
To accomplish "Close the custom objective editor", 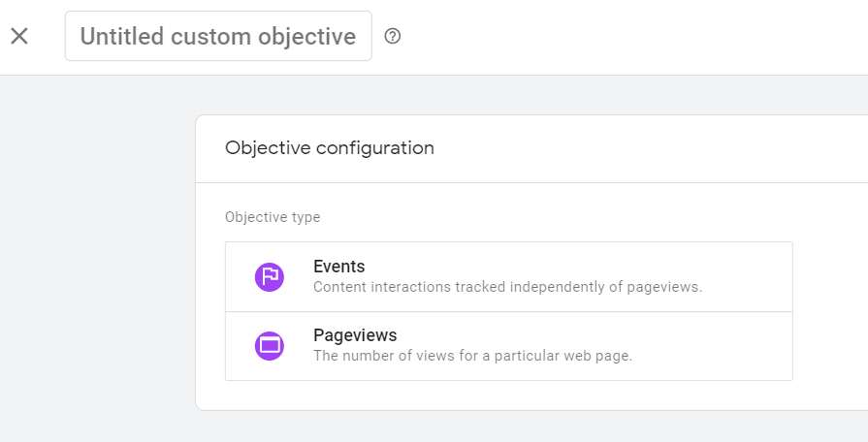I will [19, 37].
